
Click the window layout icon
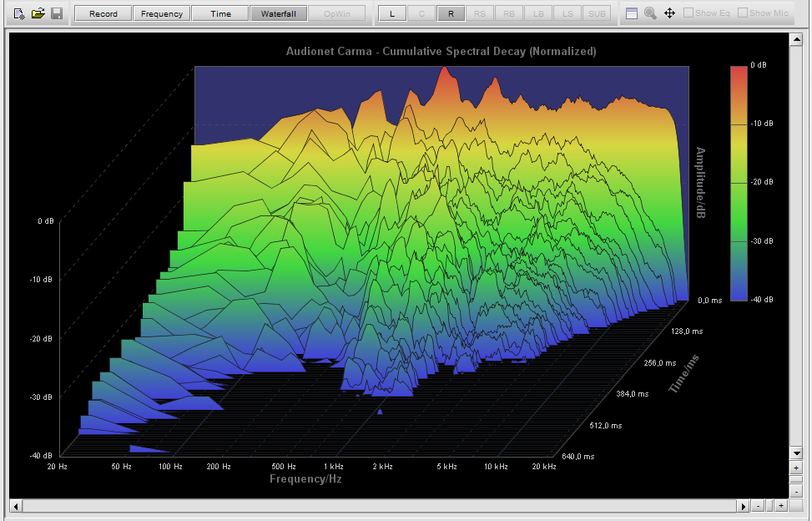tap(632, 13)
